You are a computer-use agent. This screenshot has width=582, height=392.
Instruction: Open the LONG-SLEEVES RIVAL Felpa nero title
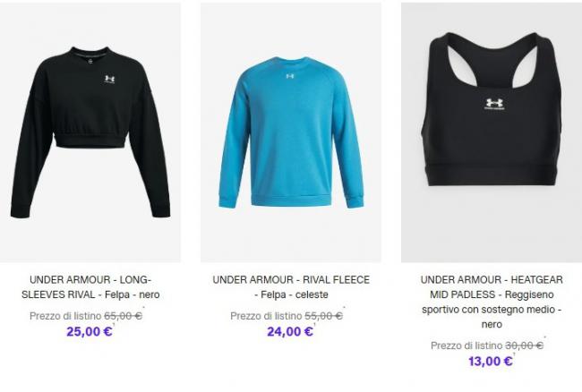(x=90, y=287)
